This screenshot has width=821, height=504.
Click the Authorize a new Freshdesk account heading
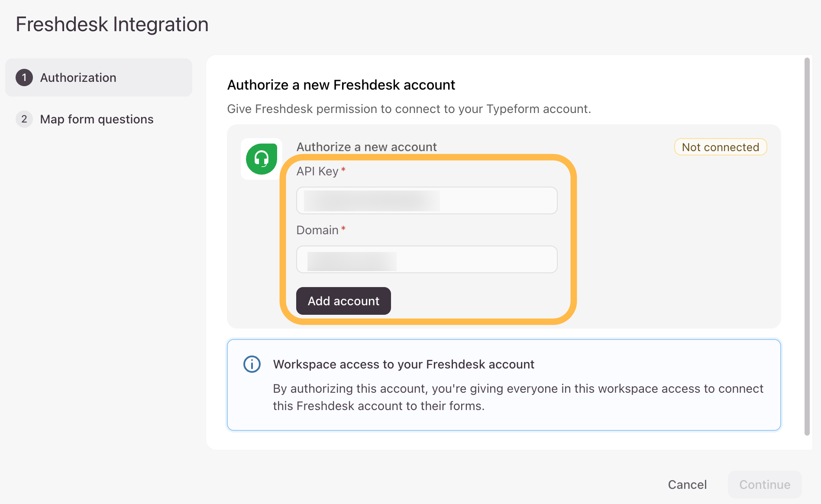point(341,85)
